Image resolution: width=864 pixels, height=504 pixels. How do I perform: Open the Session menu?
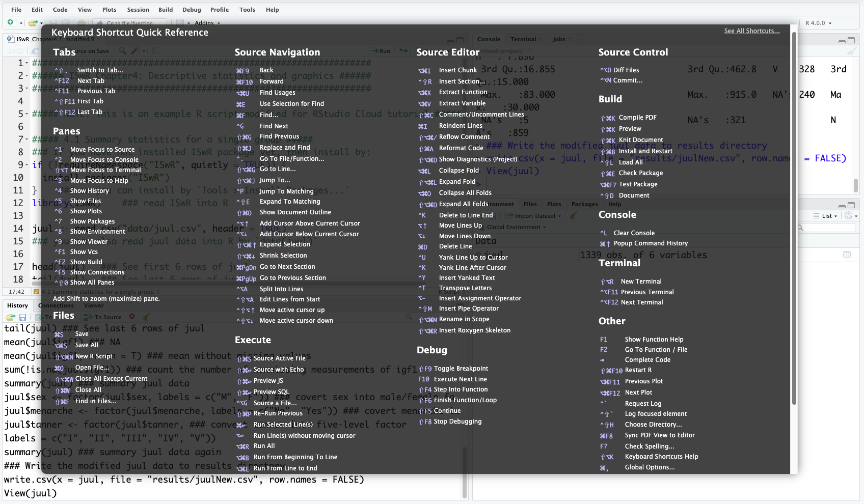(x=138, y=9)
